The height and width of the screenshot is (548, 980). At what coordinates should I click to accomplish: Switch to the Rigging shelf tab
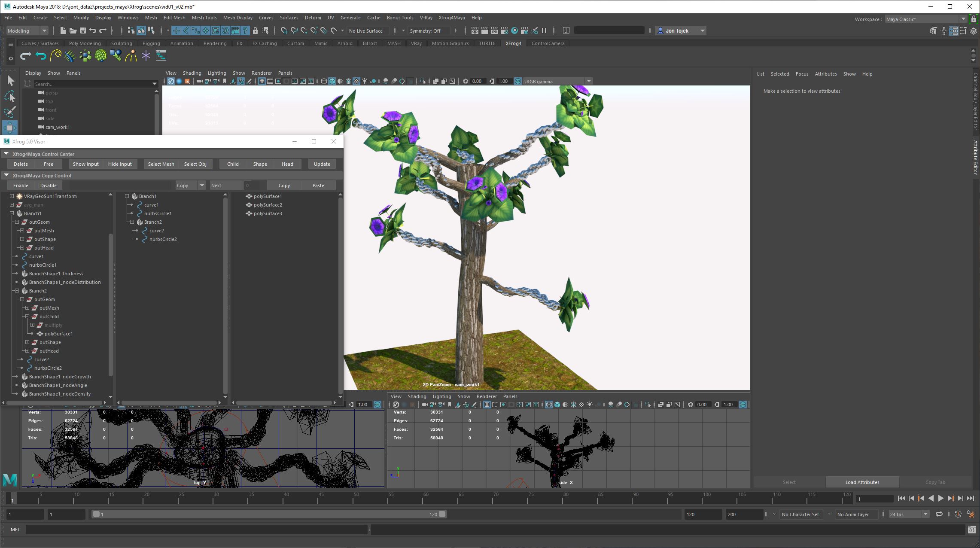pos(151,43)
